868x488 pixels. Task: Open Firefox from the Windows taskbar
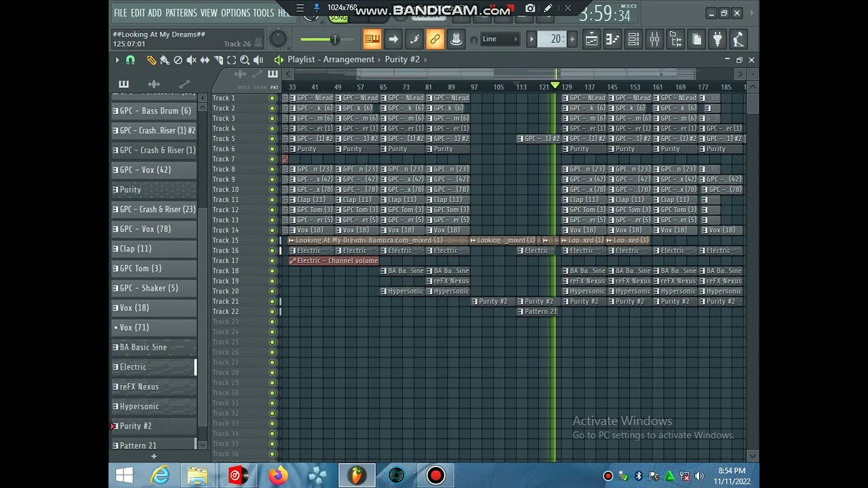point(278,475)
